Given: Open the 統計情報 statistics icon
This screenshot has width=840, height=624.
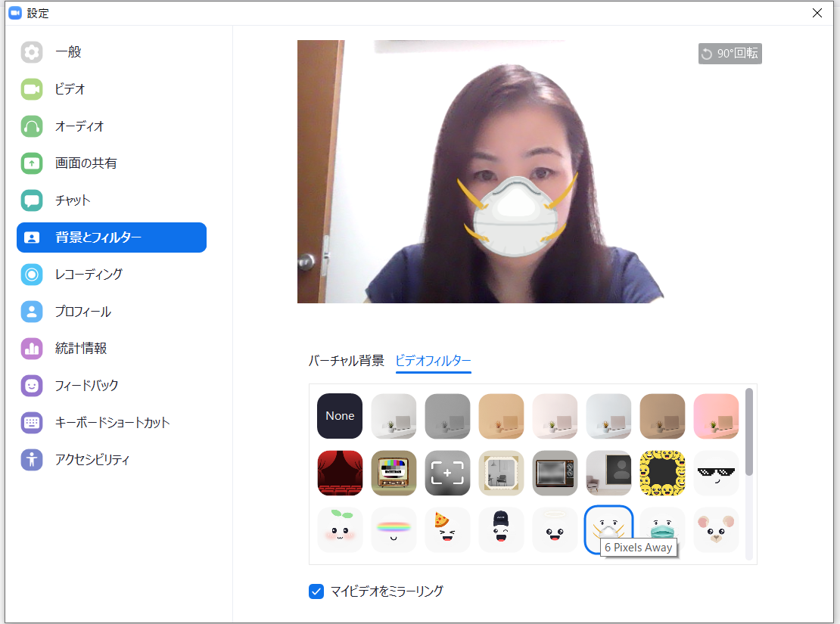Looking at the screenshot, I should [32, 349].
